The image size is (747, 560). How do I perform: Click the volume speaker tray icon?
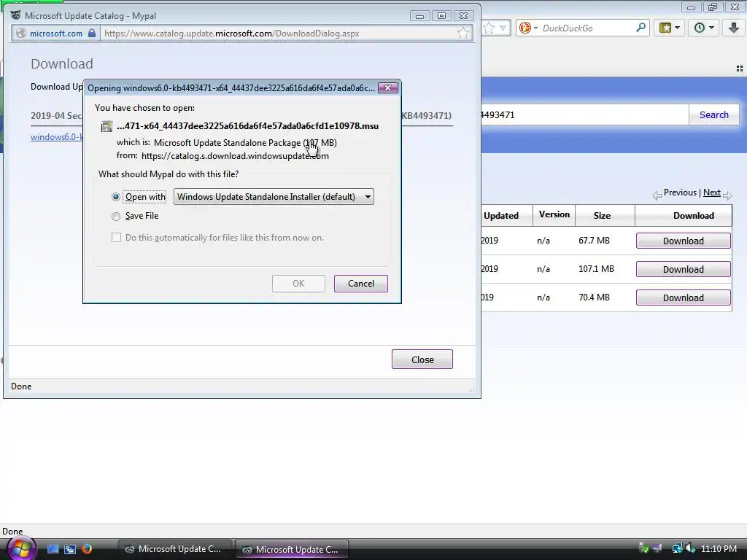[690, 548]
